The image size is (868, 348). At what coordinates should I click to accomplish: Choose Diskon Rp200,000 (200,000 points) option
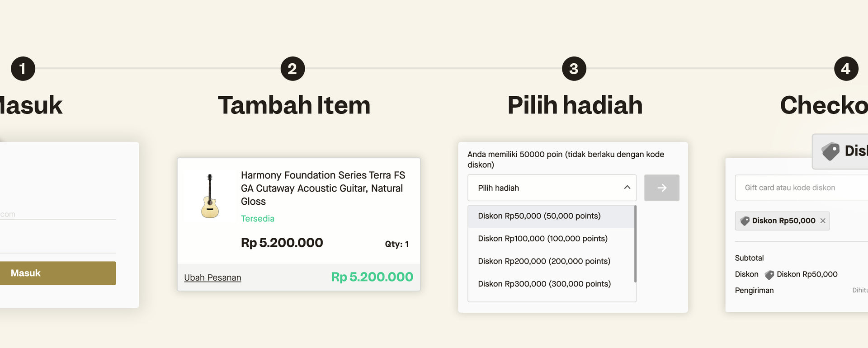[544, 261]
